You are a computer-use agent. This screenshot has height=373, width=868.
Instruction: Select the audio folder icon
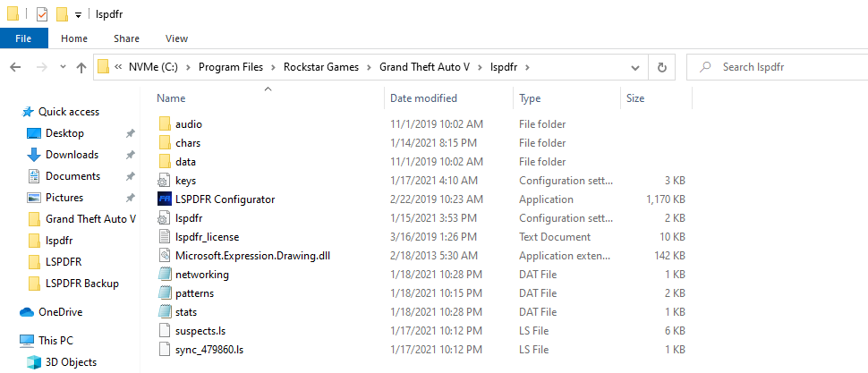tap(165, 124)
